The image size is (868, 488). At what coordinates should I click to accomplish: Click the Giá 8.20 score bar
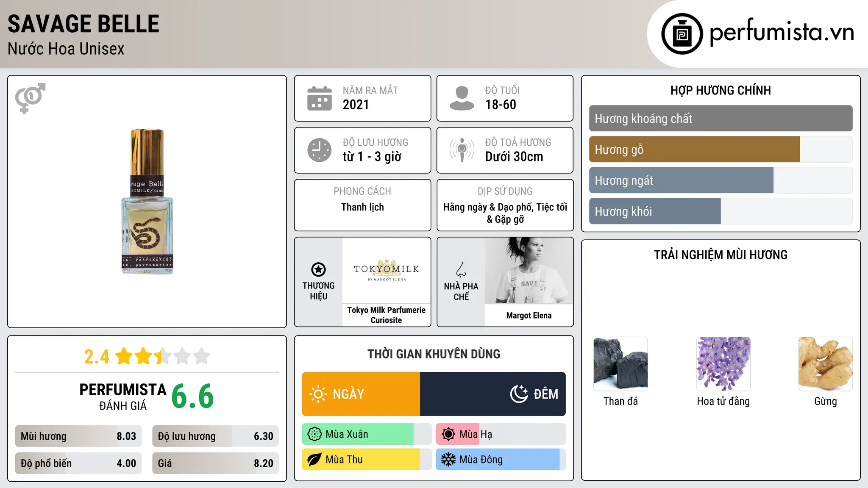(x=216, y=463)
